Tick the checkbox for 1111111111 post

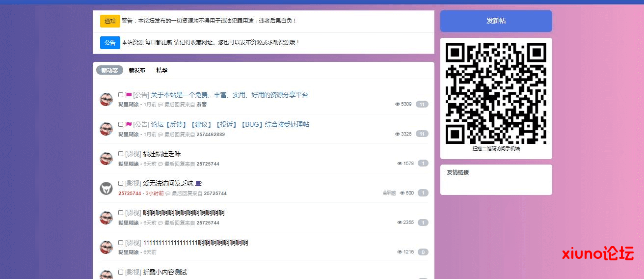point(121,243)
